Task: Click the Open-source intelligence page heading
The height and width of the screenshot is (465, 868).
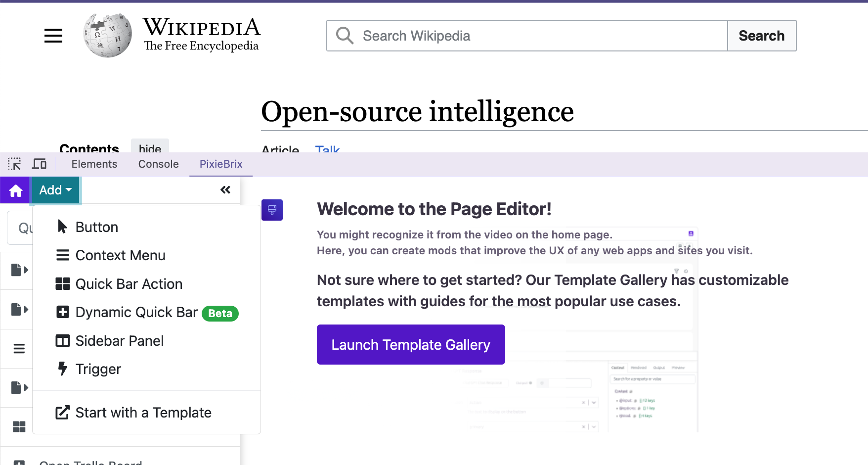Action: (417, 111)
